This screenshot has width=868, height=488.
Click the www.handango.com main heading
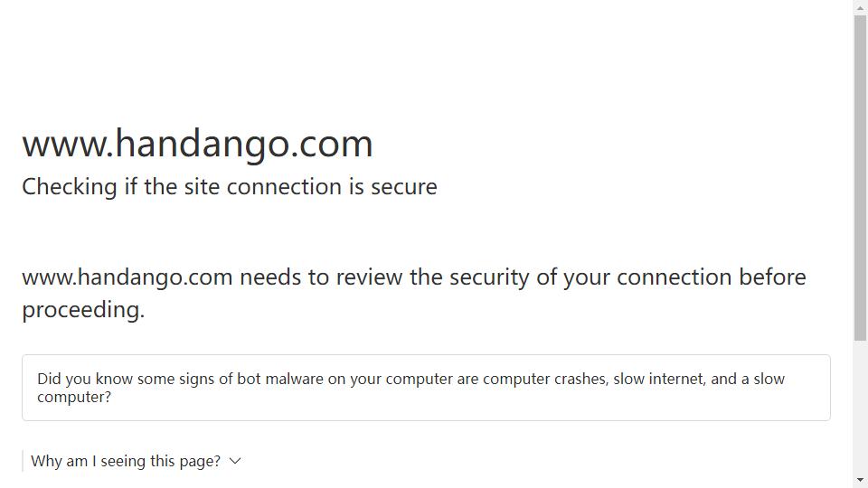pyautogui.click(x=197, y=144)
